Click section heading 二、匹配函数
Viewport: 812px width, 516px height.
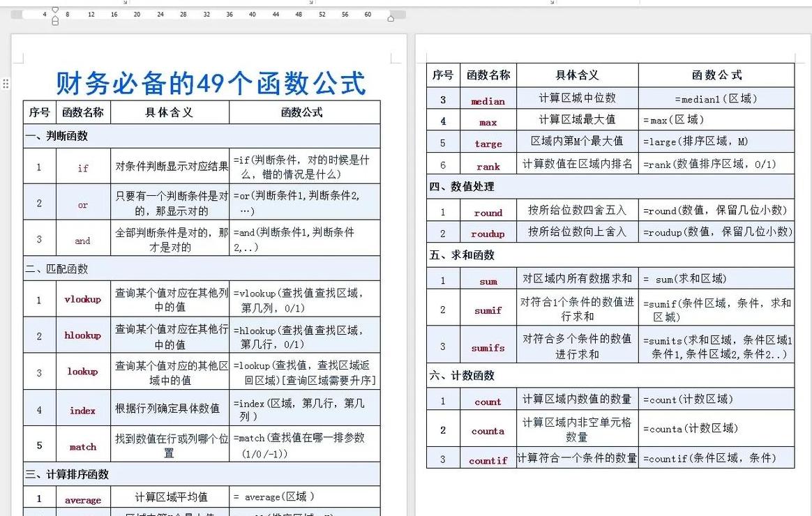(x=57, y=268)
